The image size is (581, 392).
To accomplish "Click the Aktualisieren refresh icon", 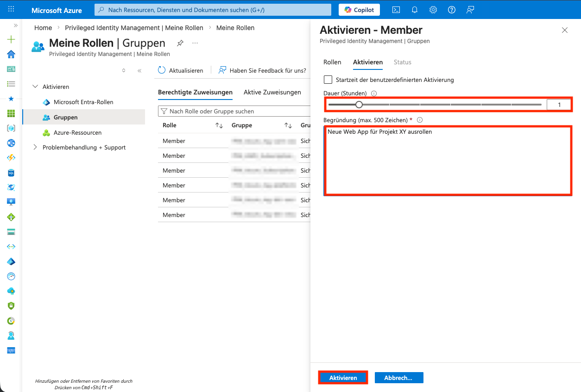I will (x=162, y=70).
